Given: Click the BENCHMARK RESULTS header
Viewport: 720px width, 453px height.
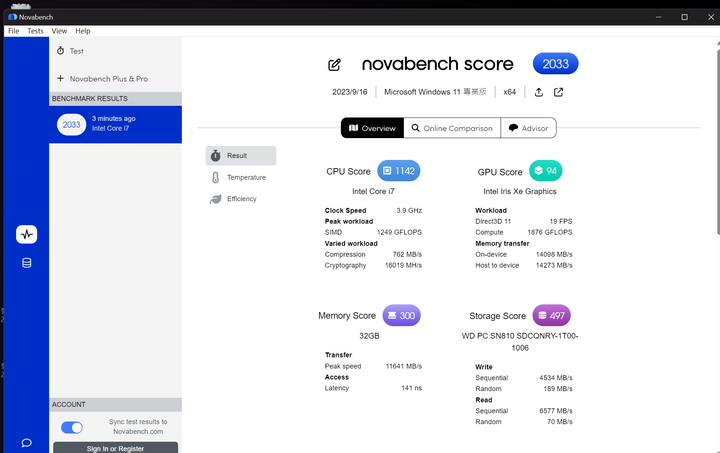Looking at the screenshot, I should coord(115,99).
